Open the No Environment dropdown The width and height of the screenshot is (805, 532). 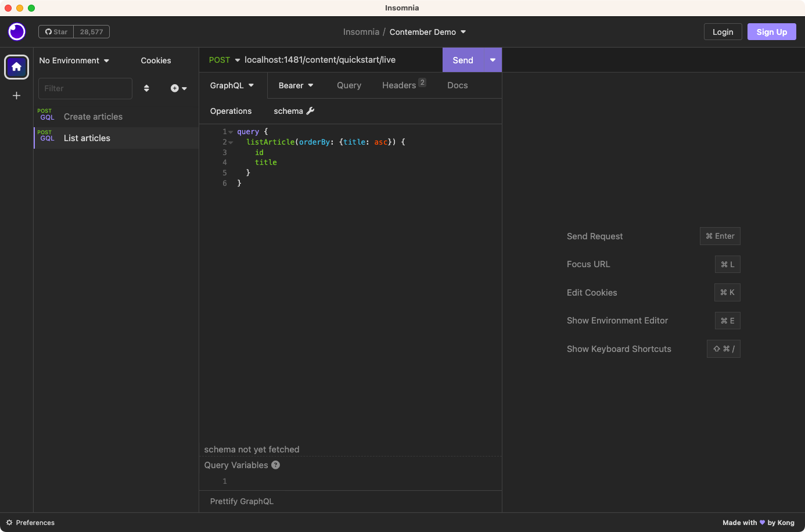(x=74, y=60)
